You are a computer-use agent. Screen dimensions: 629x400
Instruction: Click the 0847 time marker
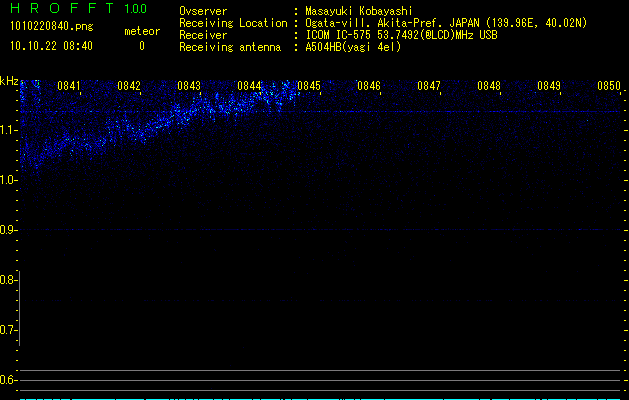point(429,86)
